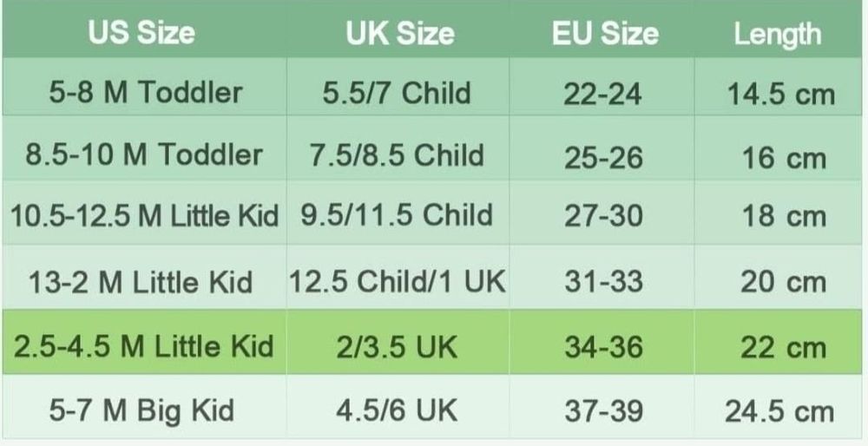Viewport: 868px width, 446px height.
Task: Select the 5-7 M Big Kid cell
Action: 141,410
